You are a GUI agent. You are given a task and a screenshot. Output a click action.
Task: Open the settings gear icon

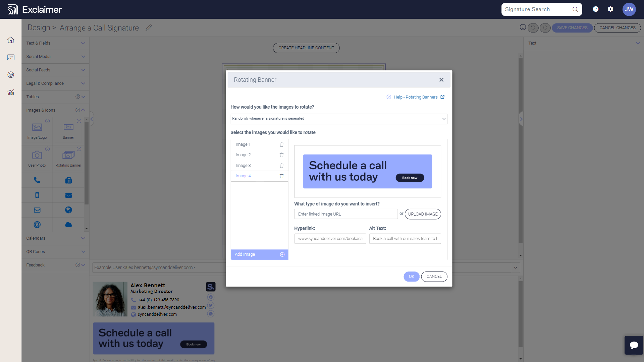[610, 9]
